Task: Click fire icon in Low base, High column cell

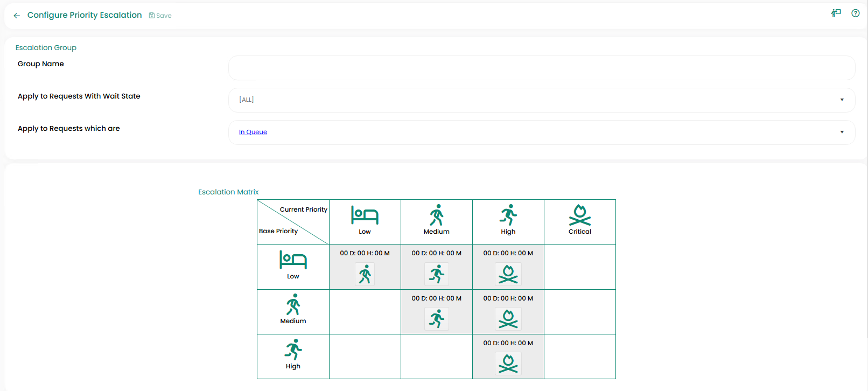Action: (x=508, y=274)
